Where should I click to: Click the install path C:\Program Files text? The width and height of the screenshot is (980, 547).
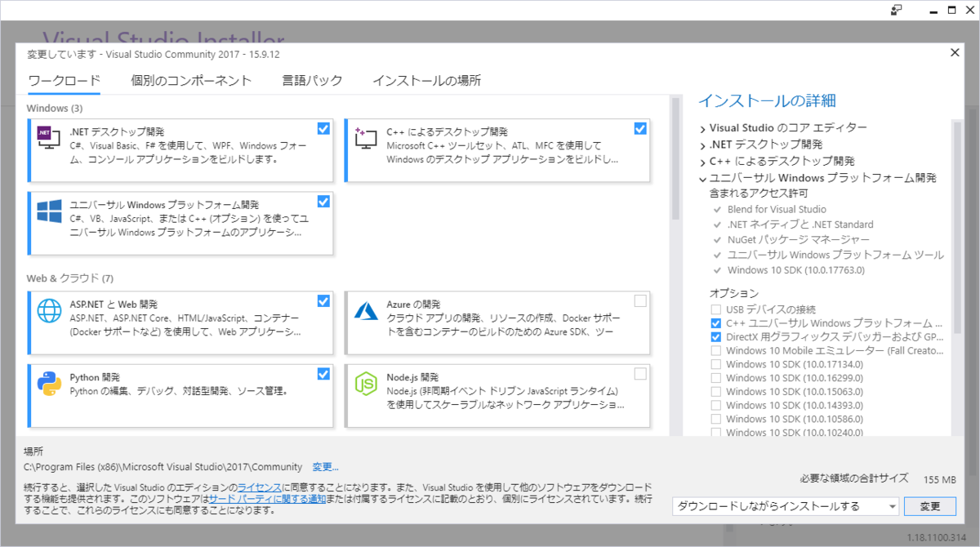(x=163, y=467)
